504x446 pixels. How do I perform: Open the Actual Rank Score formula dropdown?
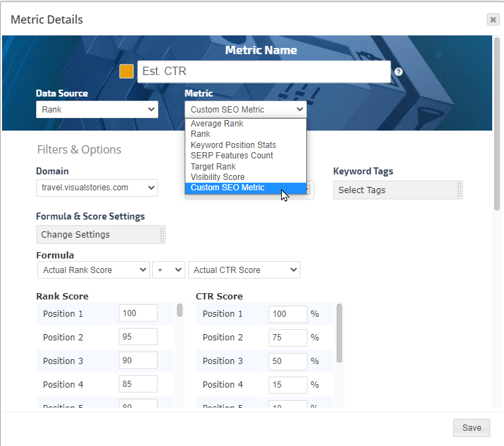pos(93,270)
